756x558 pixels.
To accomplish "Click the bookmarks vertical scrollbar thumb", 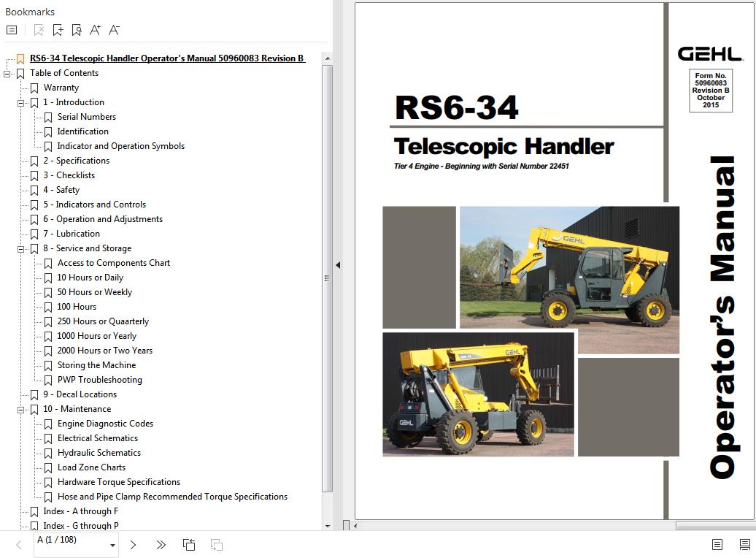I will point(328,278).
